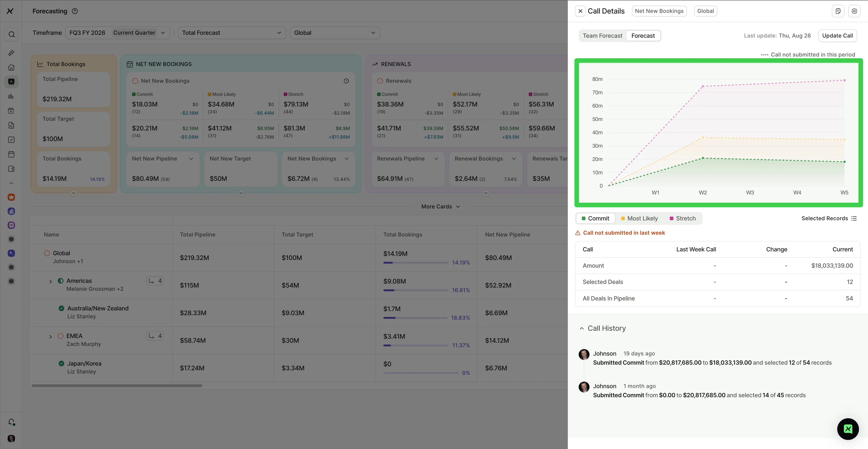Open Net New Pipeline card dropdown

[x=191, y=159]
